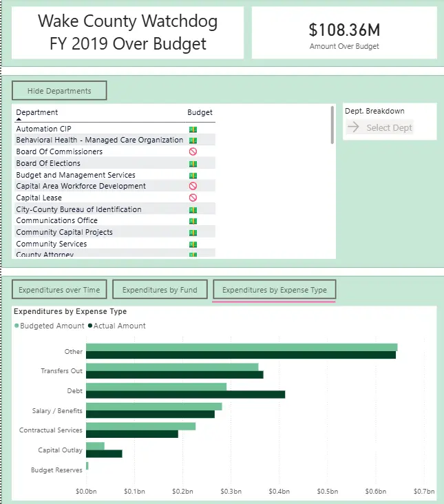Click the Budget Reserves budgeted bar
444x504 pixels.
click(87, 465)
